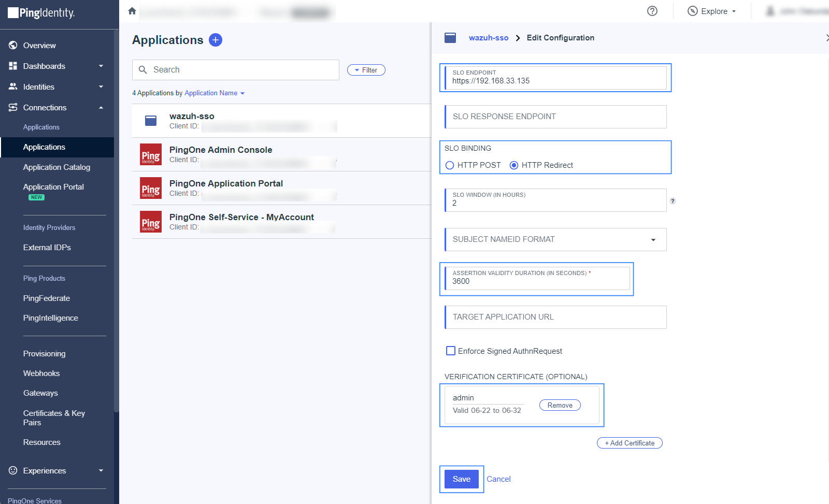Click the SLO Response Endpoint field
The height and width of the screenshot is (504, 829).
[555, 117]
